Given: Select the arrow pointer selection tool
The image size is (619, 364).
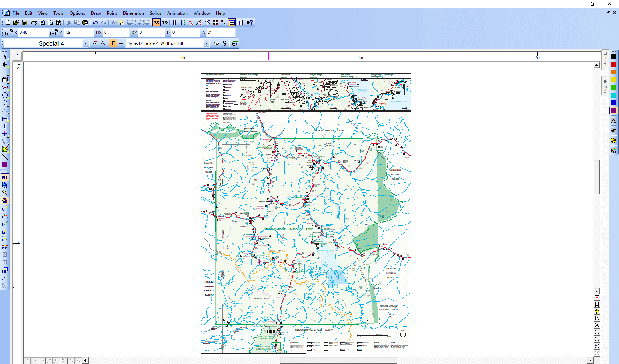Looking at the screenshot, I should pyautogui.click(x=5, y=57).
